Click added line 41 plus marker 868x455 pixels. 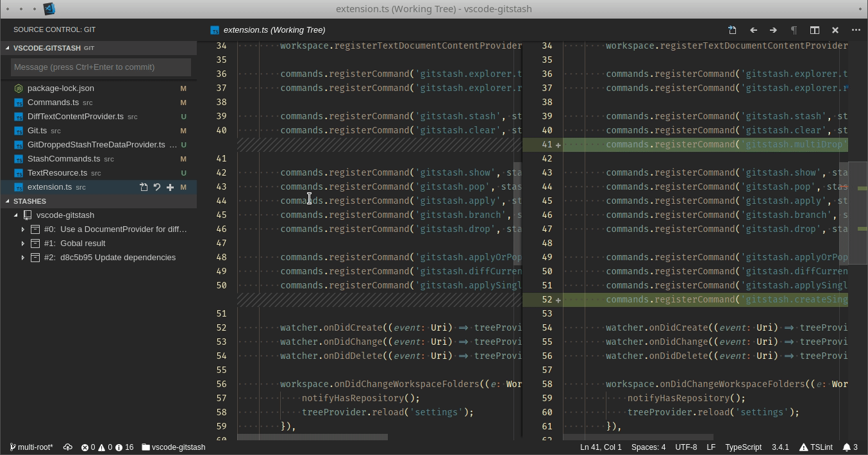558,145
